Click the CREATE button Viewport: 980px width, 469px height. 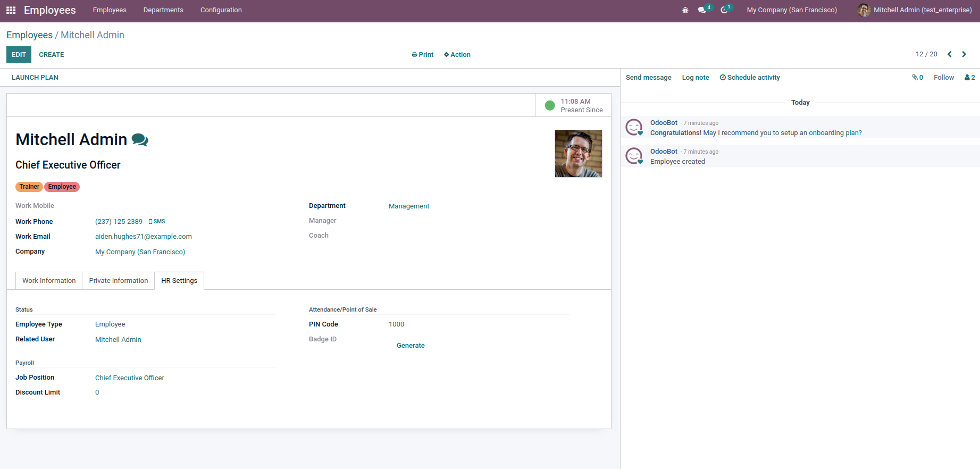point(52,55)
